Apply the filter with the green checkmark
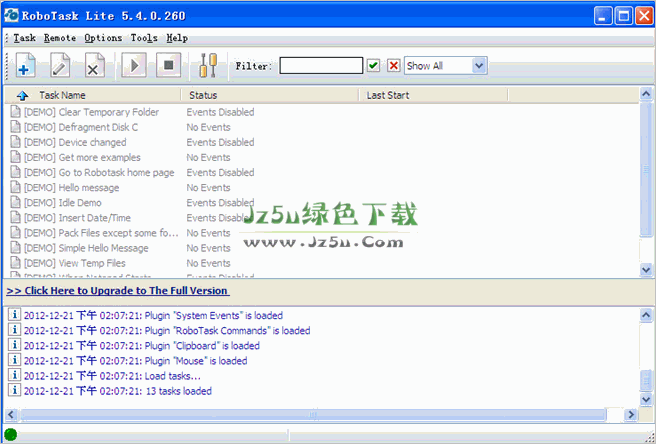Image resolution: width=656 pixels, height=444 pixels. point(373,66)
